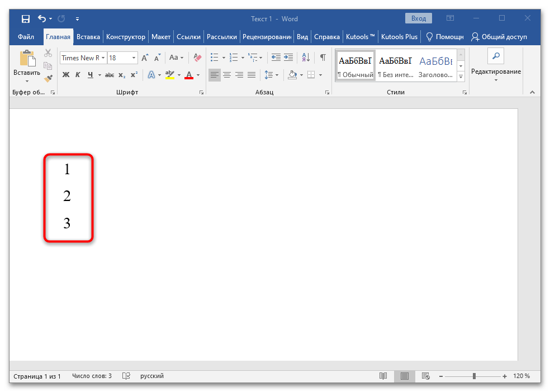
Task: Open the Конструктор tab
Action: (x=126, y=37)
